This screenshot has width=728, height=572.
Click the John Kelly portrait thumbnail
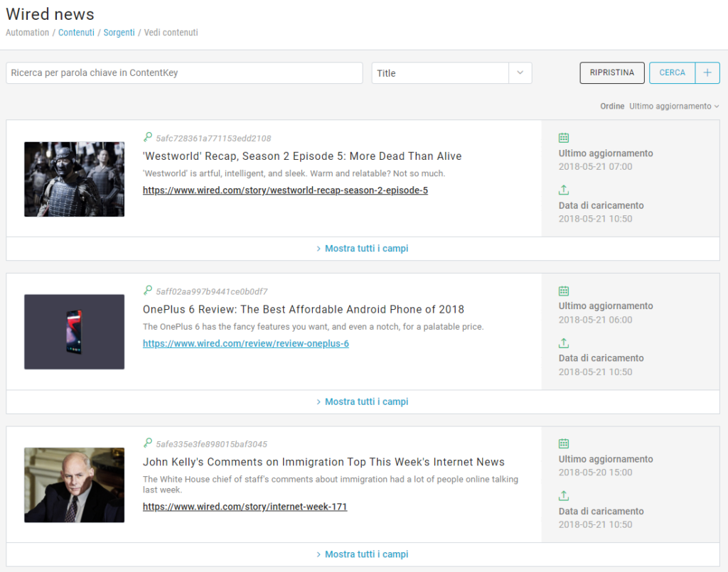coord(74,485)
